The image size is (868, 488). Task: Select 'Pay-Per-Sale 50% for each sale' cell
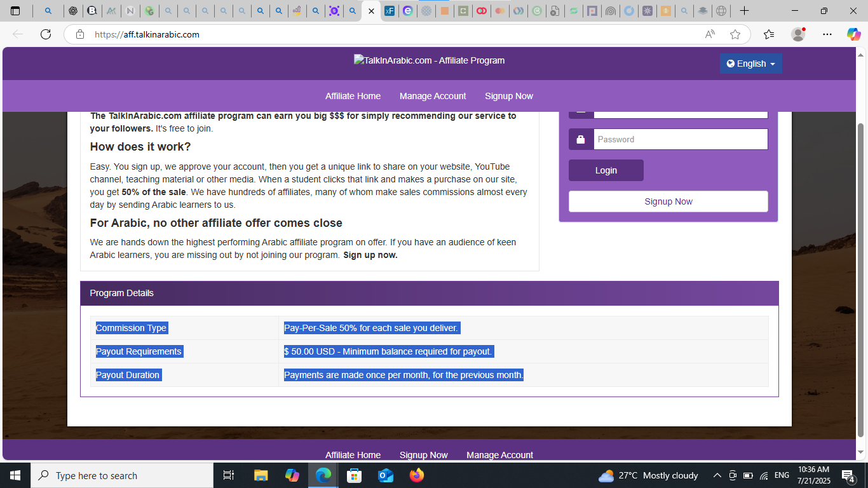point(524,328)
